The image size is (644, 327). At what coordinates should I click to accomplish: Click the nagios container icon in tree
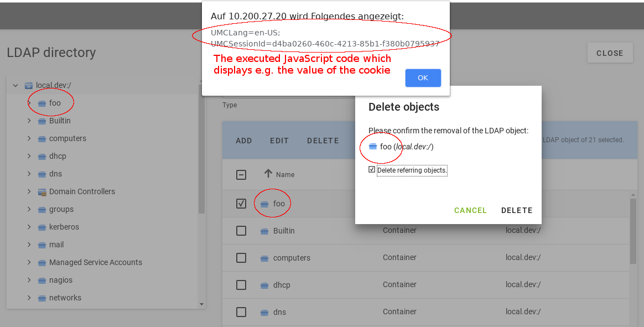click(41, 281)
